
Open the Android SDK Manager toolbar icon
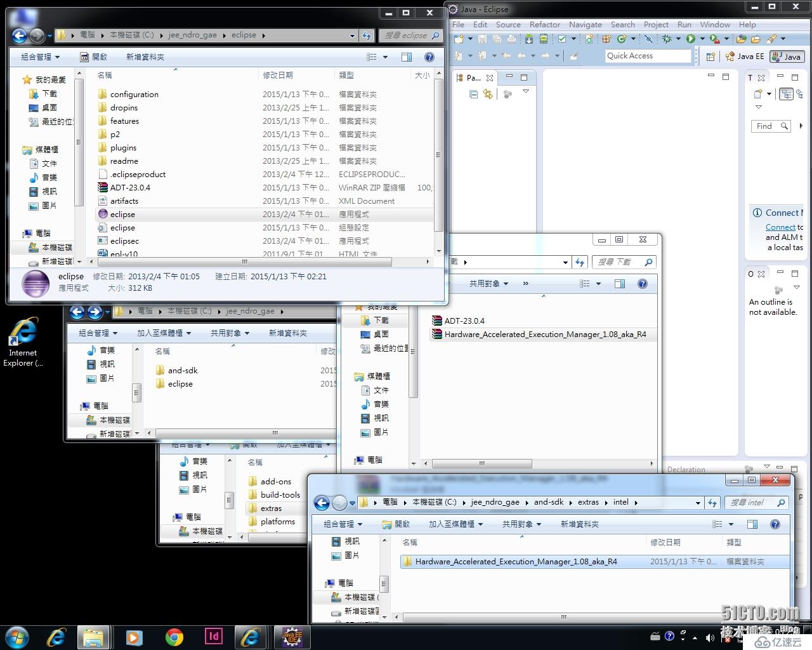pos(529,39)
